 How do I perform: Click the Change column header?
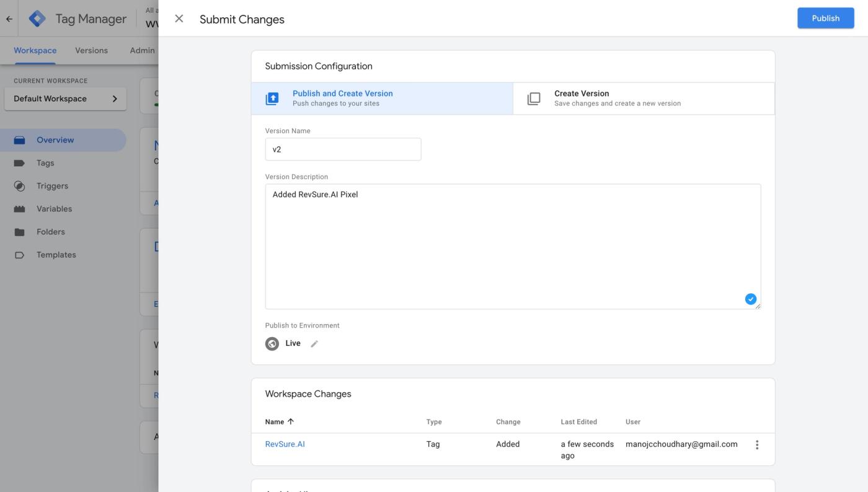click(x=508, y=422)
